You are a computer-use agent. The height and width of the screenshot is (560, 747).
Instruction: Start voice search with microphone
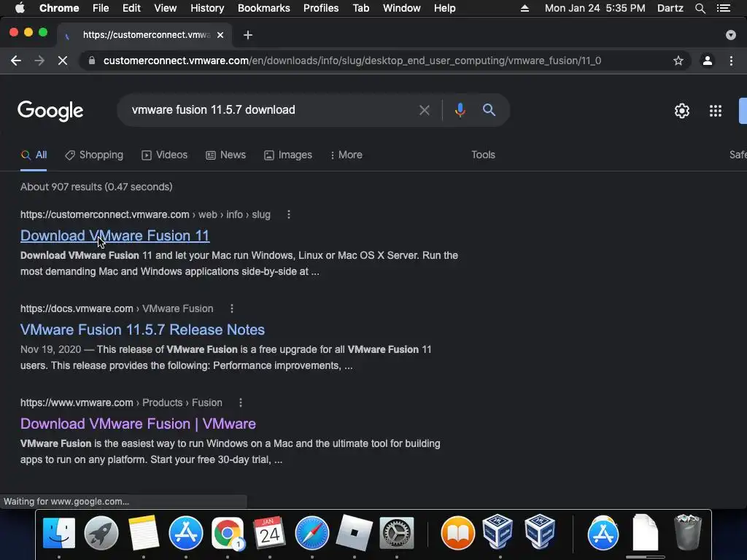[x=460, y=110]
